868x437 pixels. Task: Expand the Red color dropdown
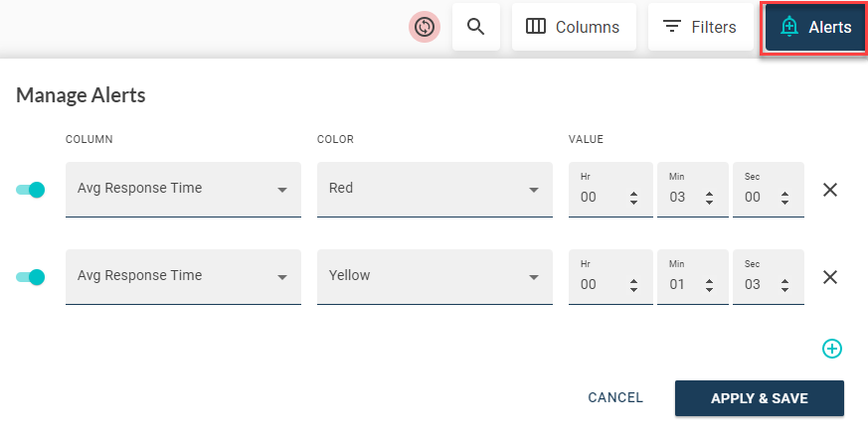[x=434, y=189]
